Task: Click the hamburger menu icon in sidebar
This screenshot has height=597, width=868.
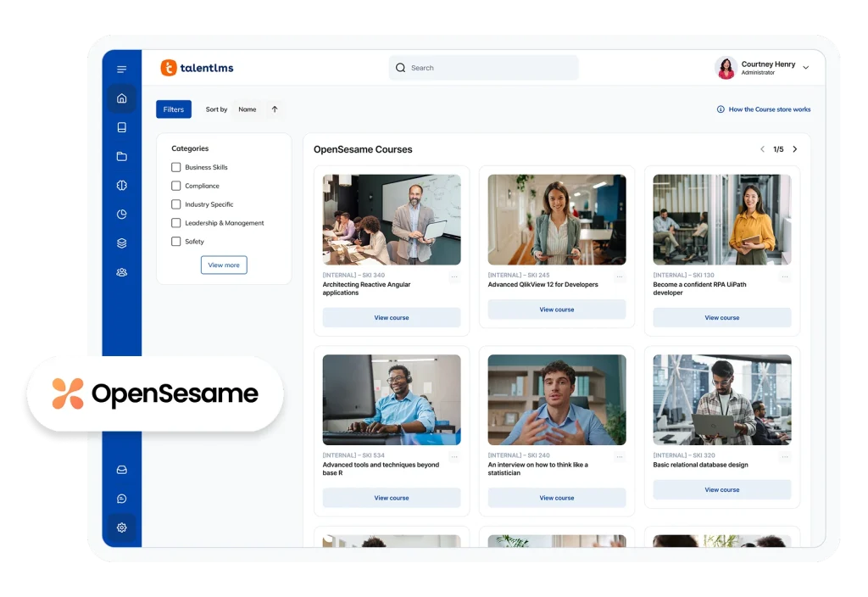Action: [121, 70]
